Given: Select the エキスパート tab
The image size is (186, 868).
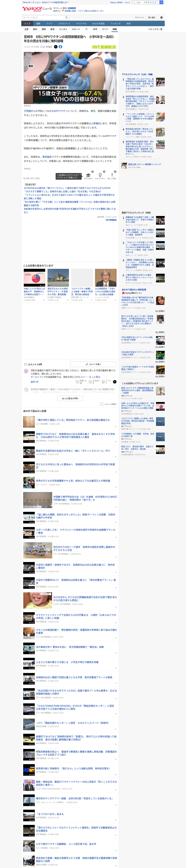Looking at the screenshot, I should click(64, 24).
